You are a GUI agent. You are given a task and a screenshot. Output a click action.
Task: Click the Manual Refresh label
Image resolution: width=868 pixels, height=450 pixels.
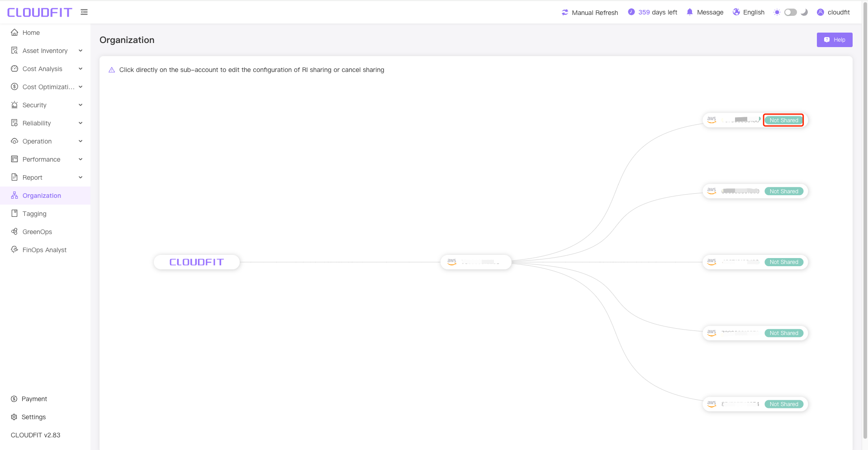click(x=595, y=13)
